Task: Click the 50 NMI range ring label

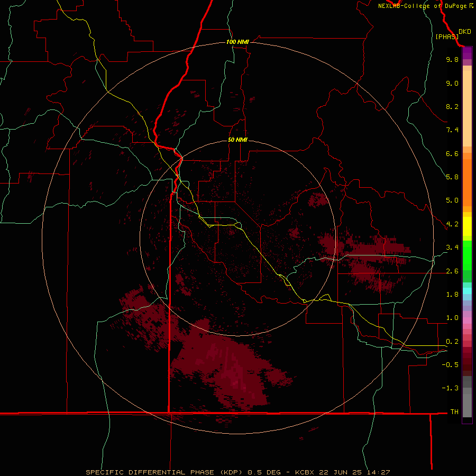Action: (x=237, y=140)
